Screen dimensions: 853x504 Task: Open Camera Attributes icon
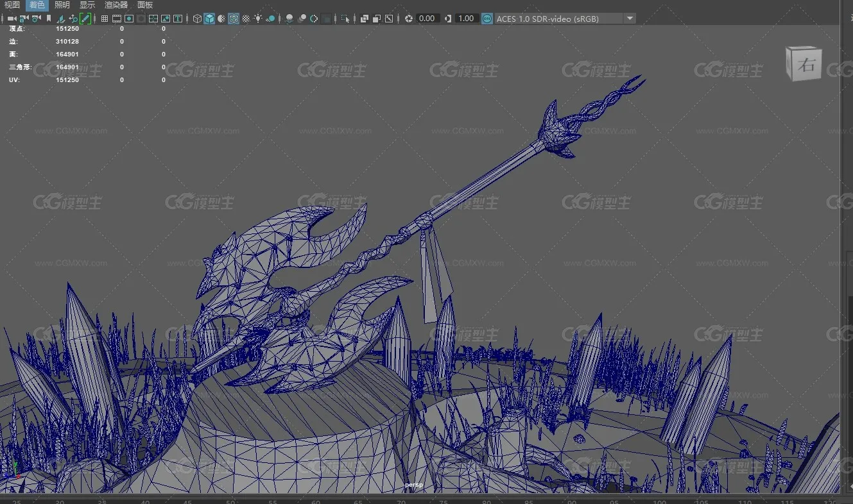tap(36, 19)
